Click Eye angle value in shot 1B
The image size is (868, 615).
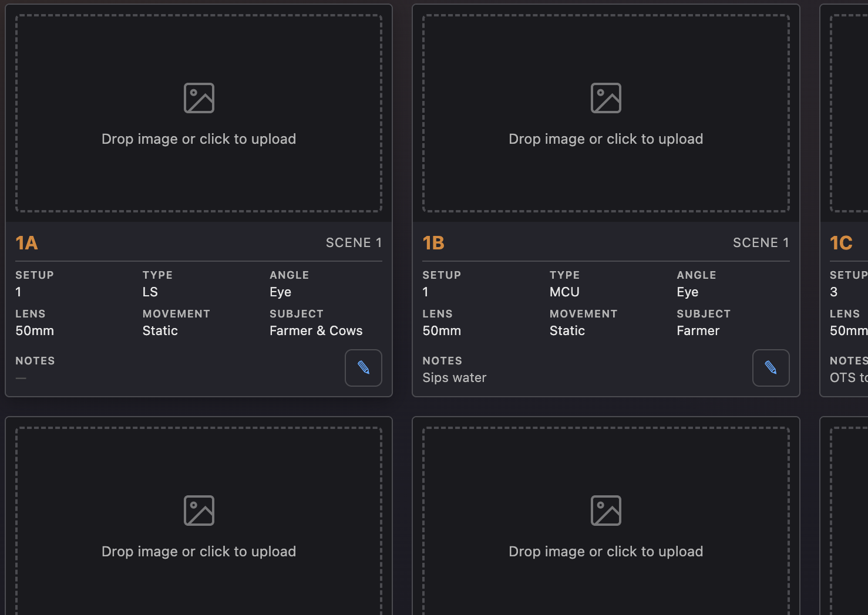[687, 292]
